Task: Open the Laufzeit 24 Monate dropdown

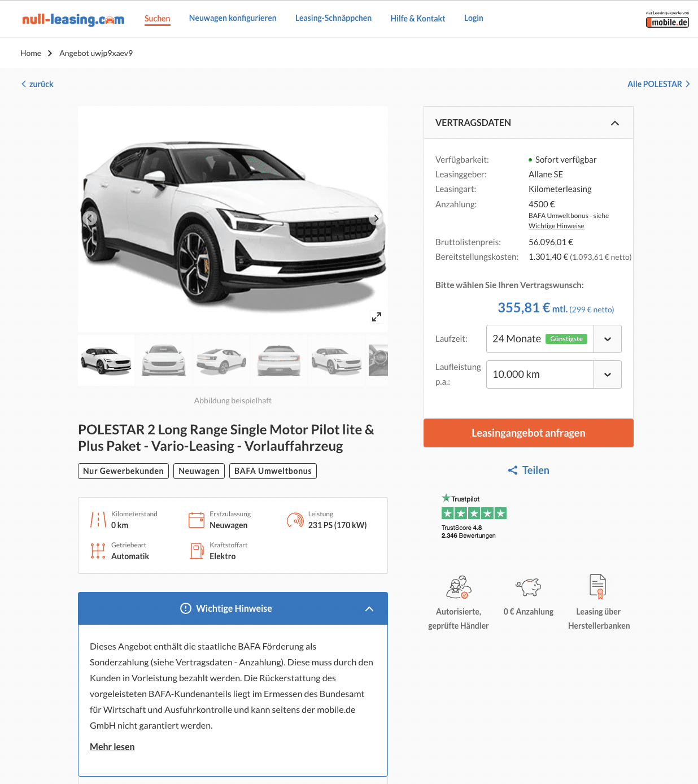Action: [x=554, y=339]
